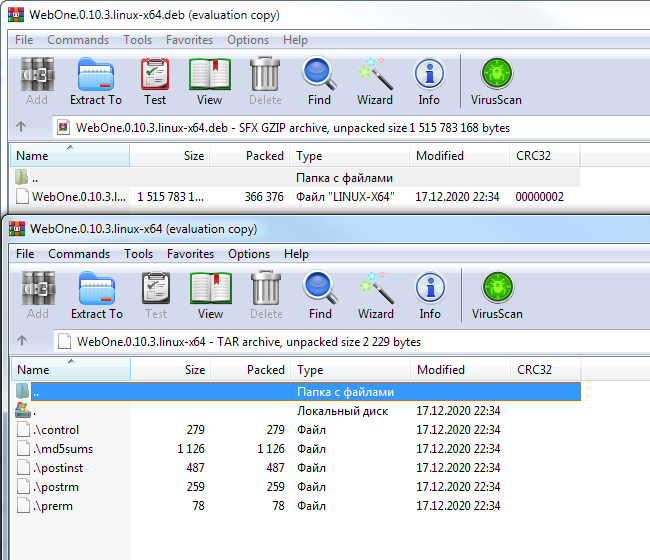Open Help menu in the .deb window
650x560 pixels.
pyautogui.click(x=295, y=40)
